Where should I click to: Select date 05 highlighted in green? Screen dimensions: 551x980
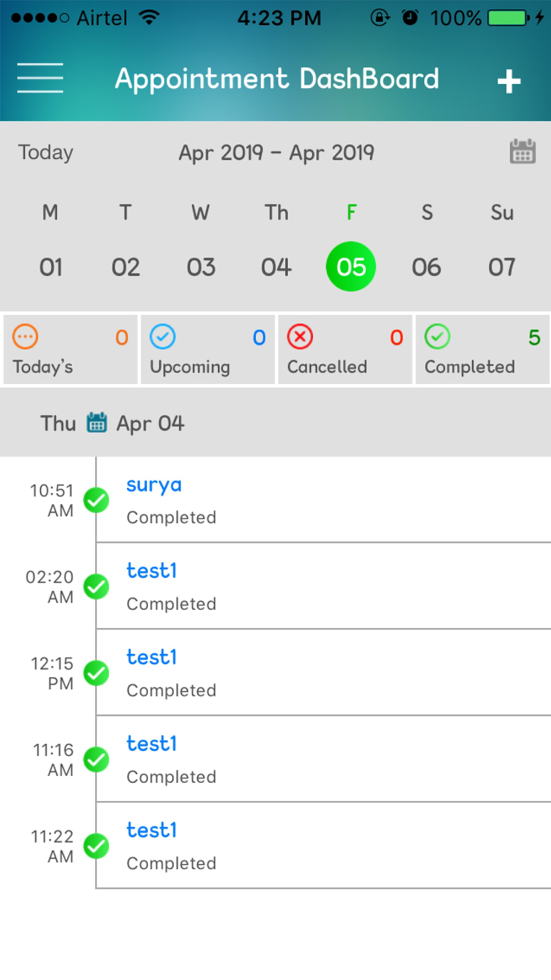351,267
